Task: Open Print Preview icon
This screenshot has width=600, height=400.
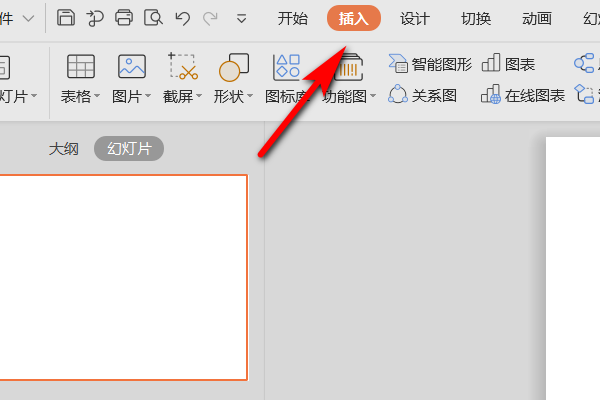Action: tap(153, 18)
